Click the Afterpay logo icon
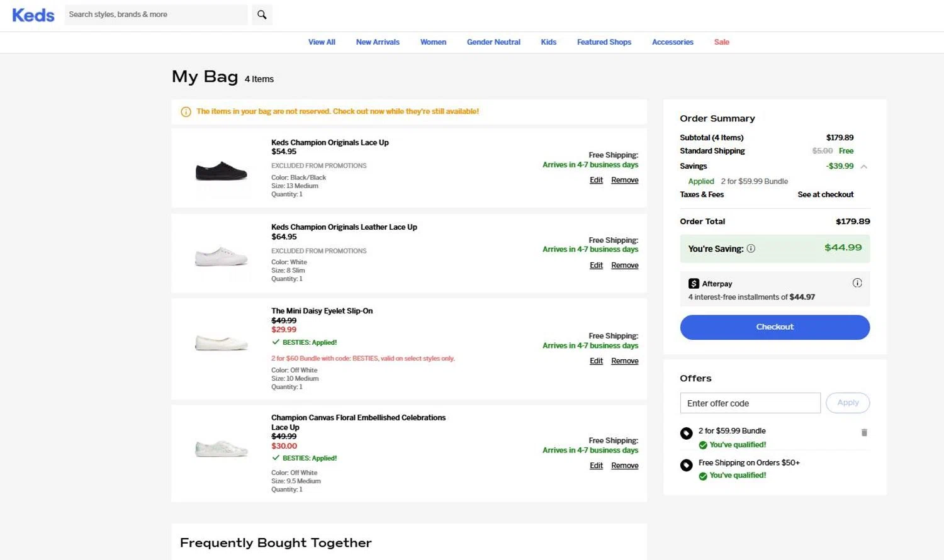 (694, 284)
